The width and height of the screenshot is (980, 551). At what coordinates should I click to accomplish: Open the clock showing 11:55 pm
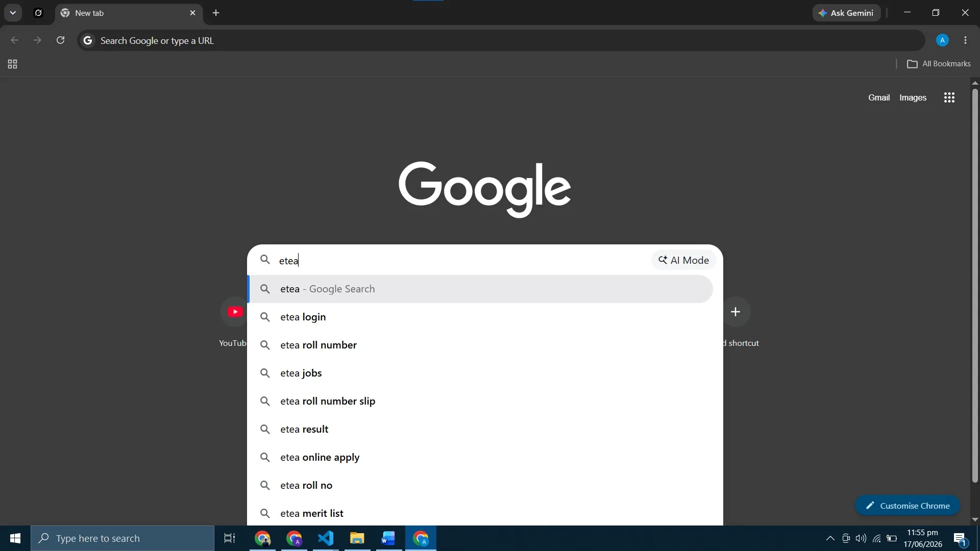click(923, 538)
